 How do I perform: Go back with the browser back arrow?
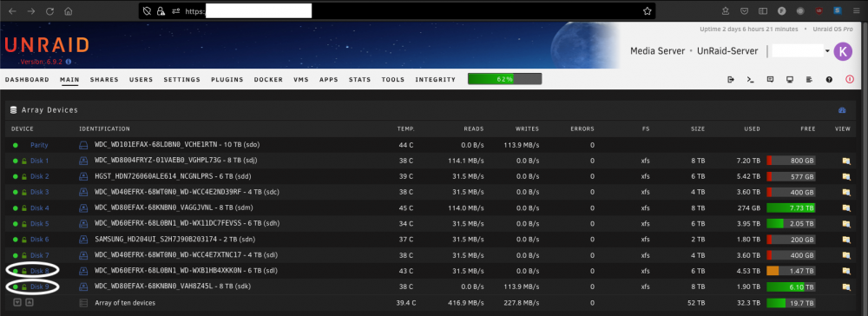click(12, 11)
